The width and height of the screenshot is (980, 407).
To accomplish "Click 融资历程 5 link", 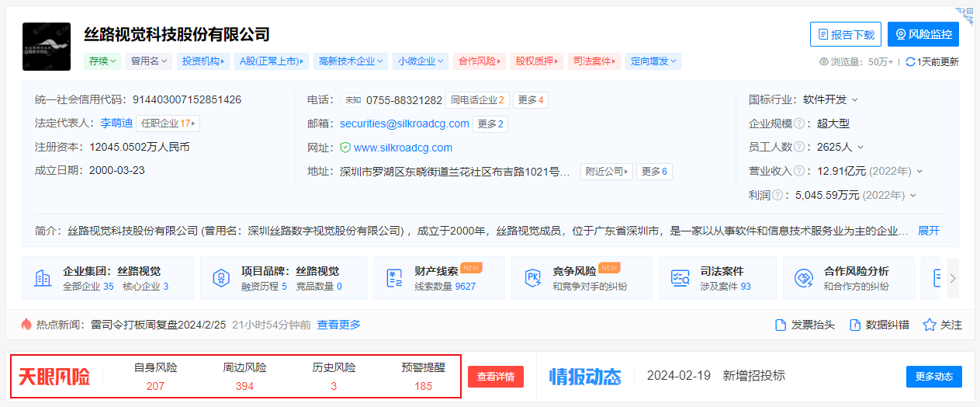I will pos(264,287).
